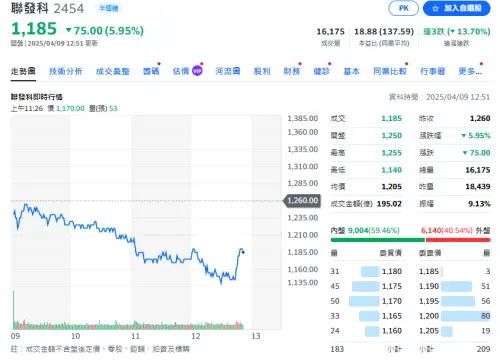The width and height of the screenshot is (500, 360).
Task: Click the 昨收 value 1,260
Action: pyautogui.click(x=480, y=118)
